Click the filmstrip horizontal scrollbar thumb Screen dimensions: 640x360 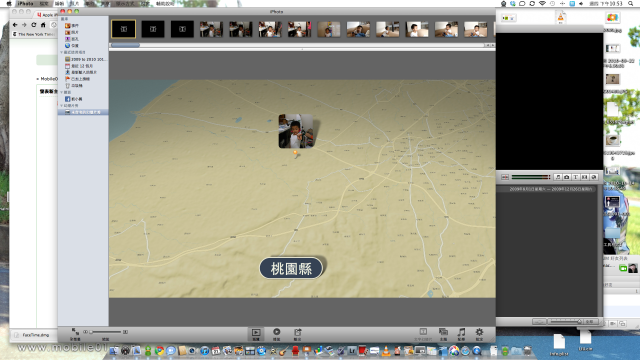pyautogui.click(x=125, y=45)
